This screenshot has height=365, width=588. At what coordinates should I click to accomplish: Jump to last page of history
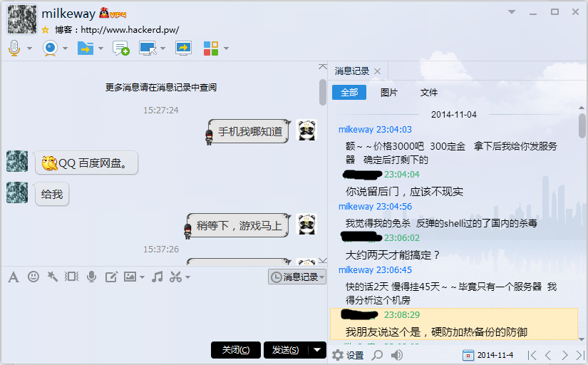(x=579, y=355)
